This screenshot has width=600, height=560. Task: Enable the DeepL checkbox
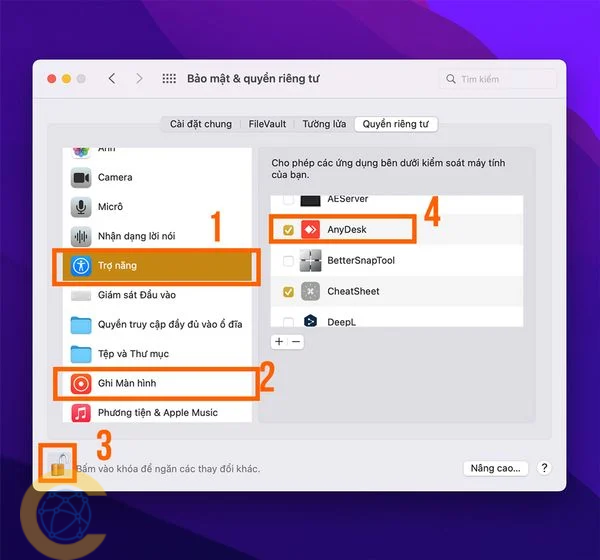tap(288, 322)
